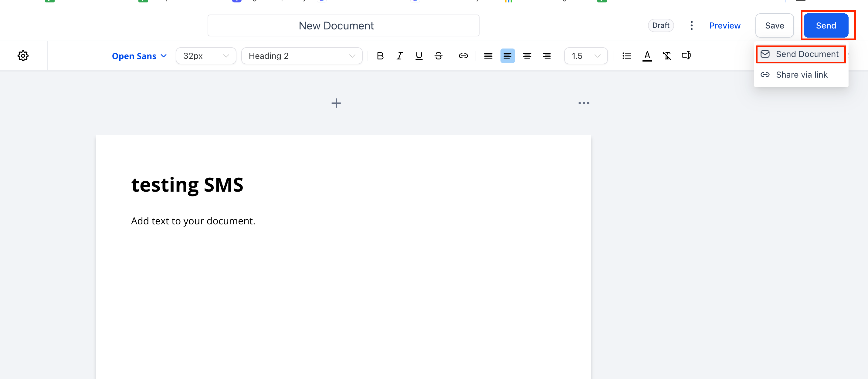Open the settings gear icon
This screenshot has width=868, height=379.
[23, 56]
